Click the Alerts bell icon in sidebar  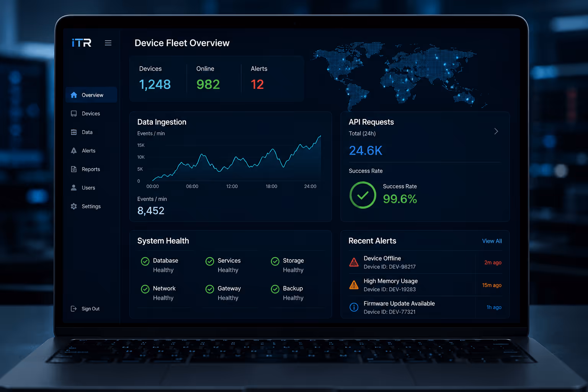coord(74,151)
